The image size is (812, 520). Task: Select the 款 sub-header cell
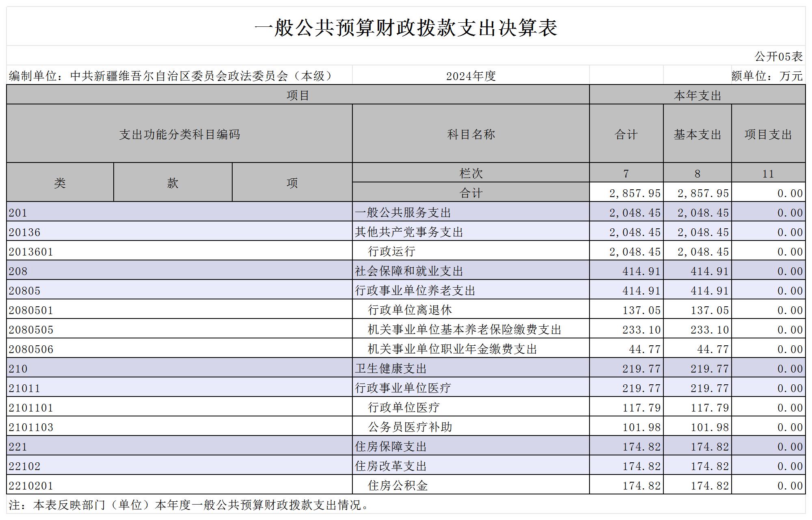(x=173, y=183)
